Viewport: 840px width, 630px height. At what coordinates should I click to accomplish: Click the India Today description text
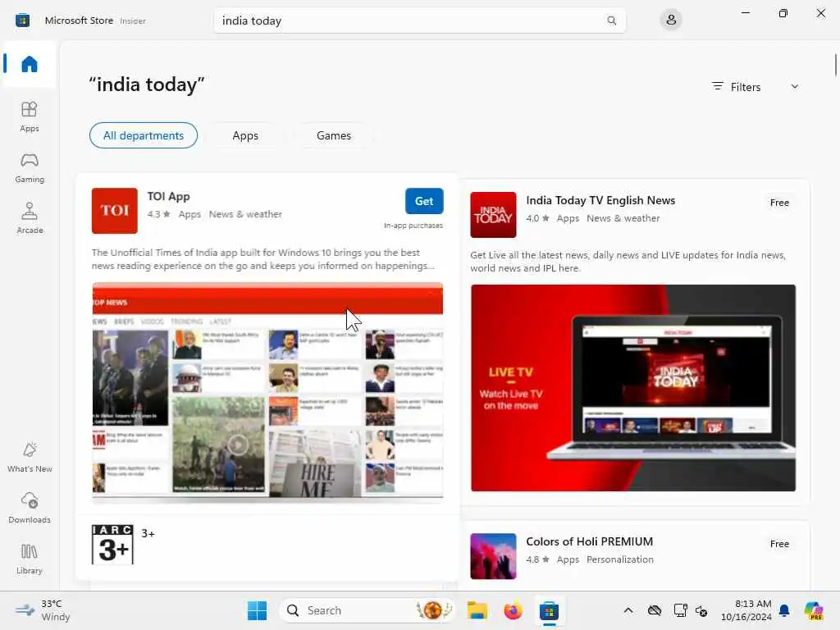[628, 262]
